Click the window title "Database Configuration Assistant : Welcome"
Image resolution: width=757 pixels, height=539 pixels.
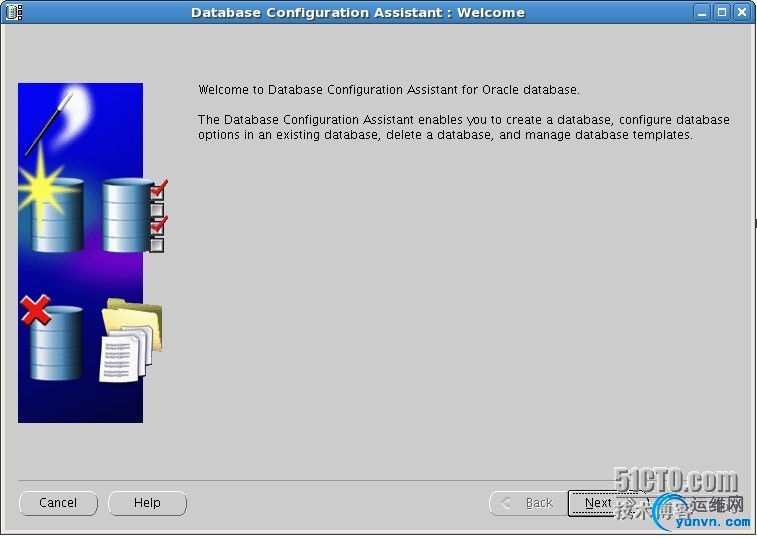(x=358, y=13)
